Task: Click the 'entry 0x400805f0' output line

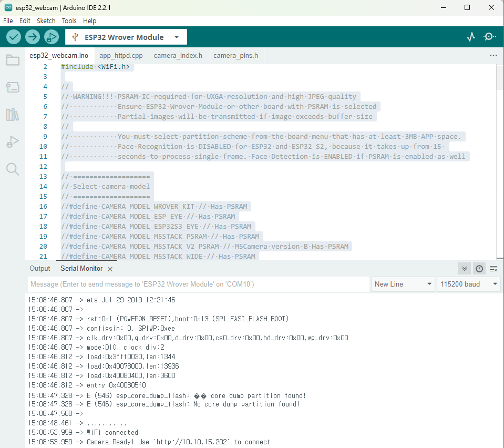Action: coord(87,385)
